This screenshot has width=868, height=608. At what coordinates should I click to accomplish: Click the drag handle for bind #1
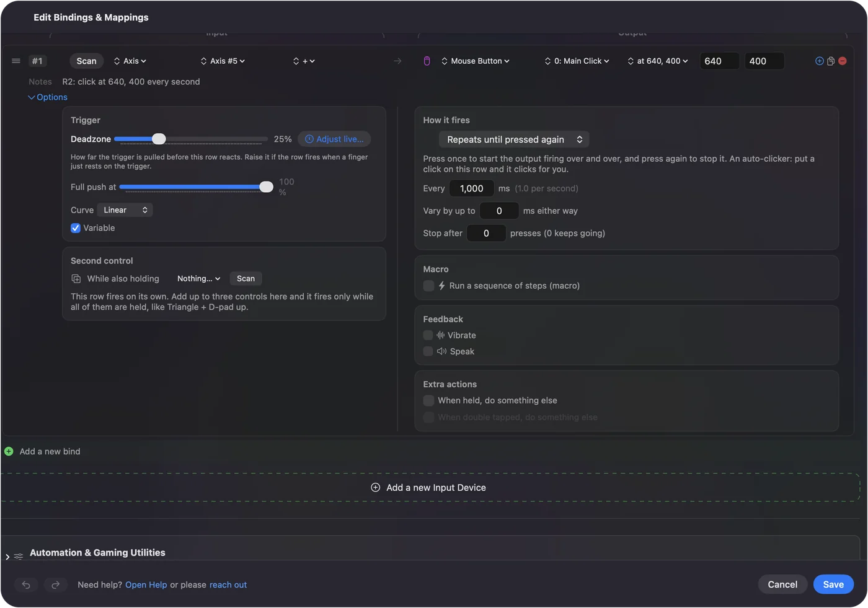tap(16, 61)
